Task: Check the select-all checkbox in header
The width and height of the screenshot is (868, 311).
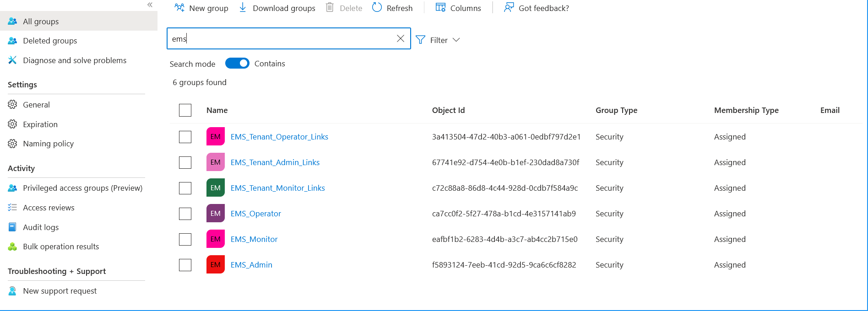Action: point(185,110)
